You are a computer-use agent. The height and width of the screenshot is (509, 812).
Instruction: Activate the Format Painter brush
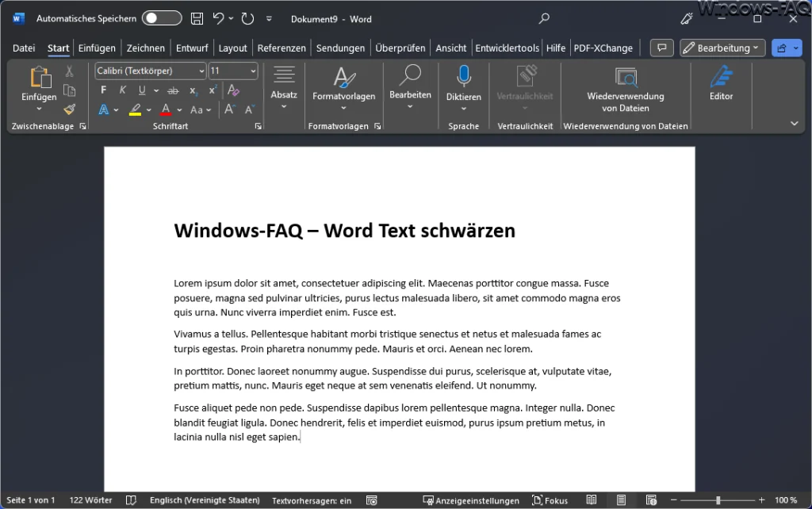click(x=70, y=109)
